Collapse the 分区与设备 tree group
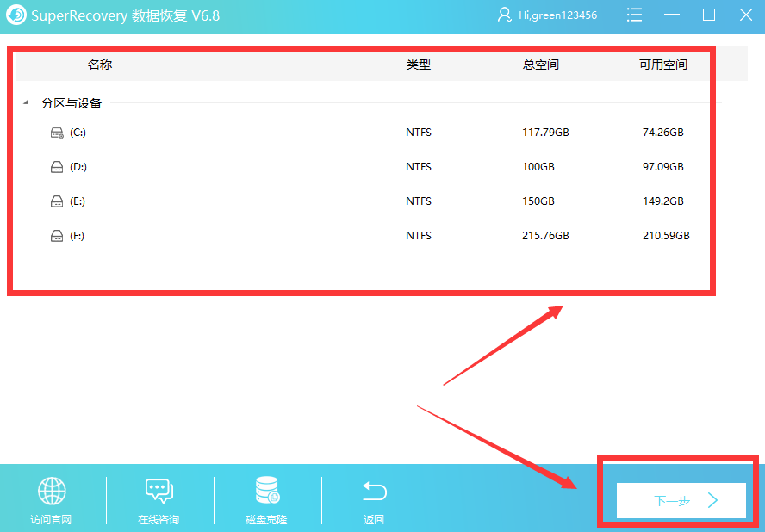Image resolution: width=765 pixels, height=532 pixels. pyautogui.click(x=27, y=103)
